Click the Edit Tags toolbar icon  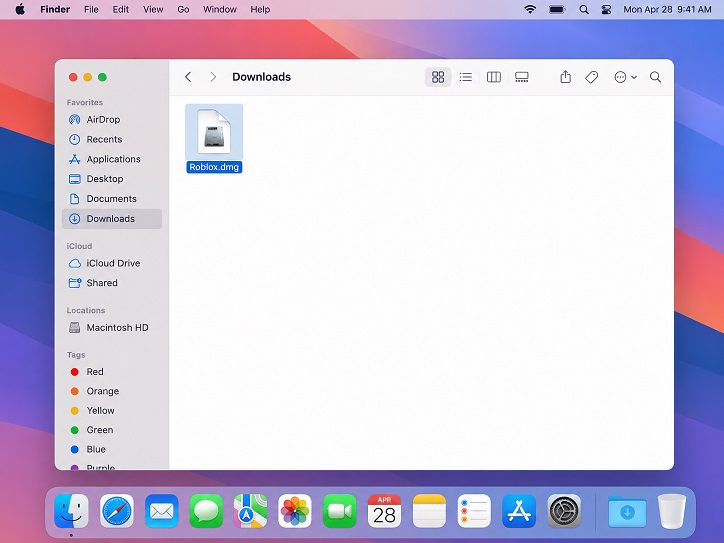point(591,77)
